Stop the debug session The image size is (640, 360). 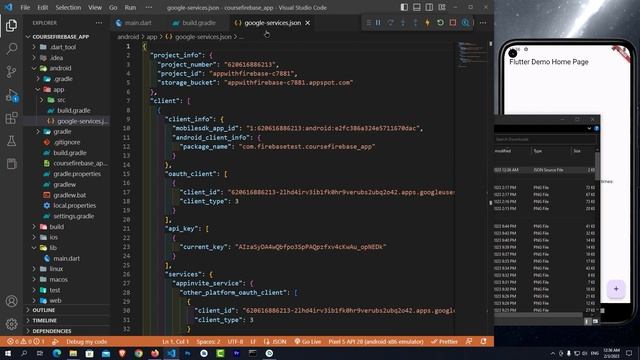click(x=453, y=23)
